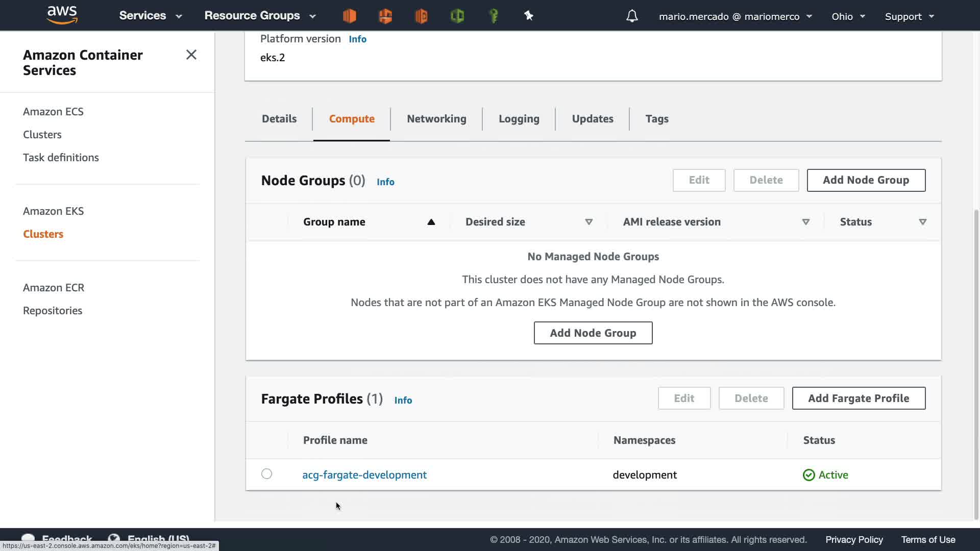Viewport: 980px width, 551px height.
Task: Select the acg-fargate-development radio button
Action: click(x=266, y=474)
